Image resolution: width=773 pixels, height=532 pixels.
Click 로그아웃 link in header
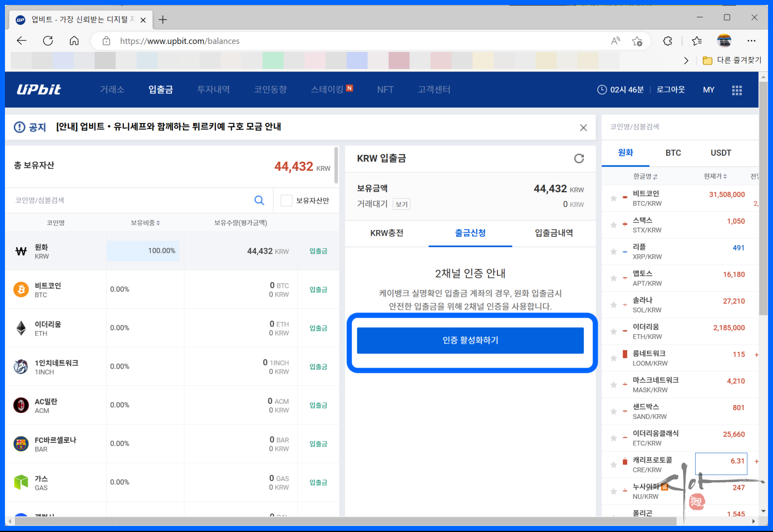coord(670,90)
